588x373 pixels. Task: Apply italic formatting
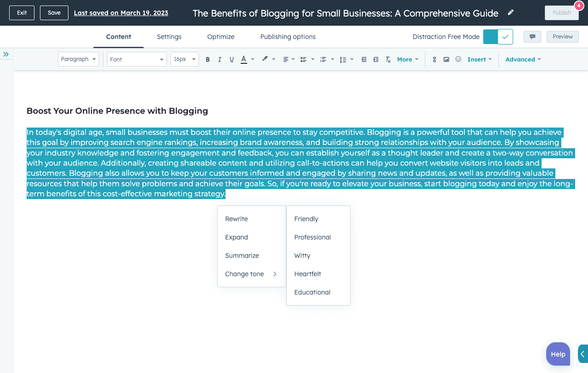(x=220, y=59)
